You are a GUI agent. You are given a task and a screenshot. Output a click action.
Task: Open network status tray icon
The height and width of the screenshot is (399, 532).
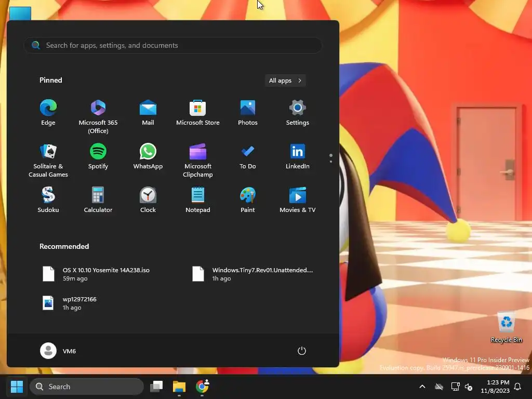point(455,387)
